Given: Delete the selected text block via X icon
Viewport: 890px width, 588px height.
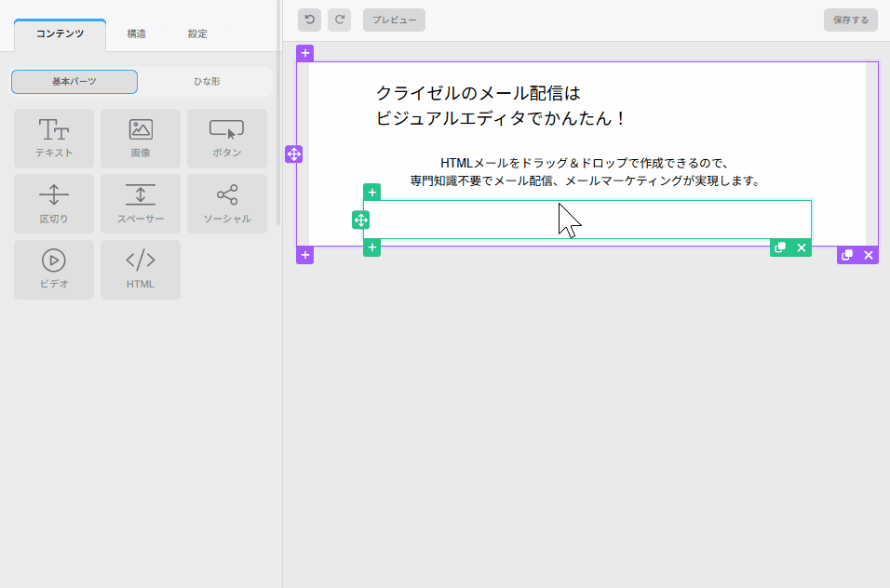Looking at the screenshot, I should 801,248.
